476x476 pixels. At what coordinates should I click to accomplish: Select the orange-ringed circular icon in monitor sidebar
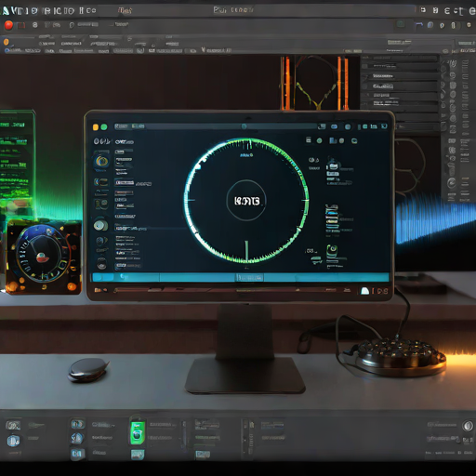click(101, 161)
